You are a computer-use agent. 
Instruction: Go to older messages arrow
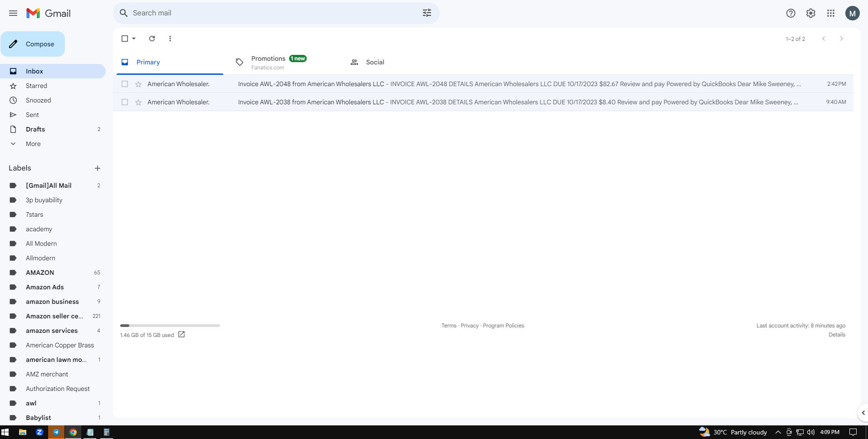pos(842,39)
